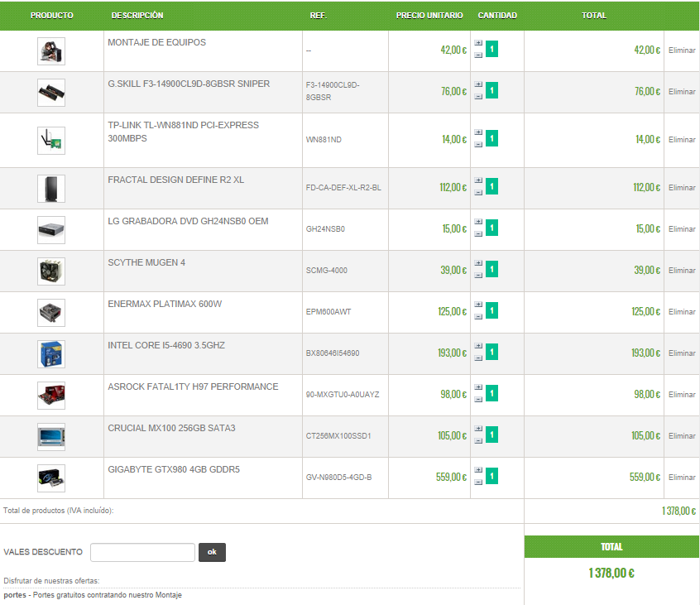Decrease quantity of ENERMAX PLATIMAX 600W

478,316
